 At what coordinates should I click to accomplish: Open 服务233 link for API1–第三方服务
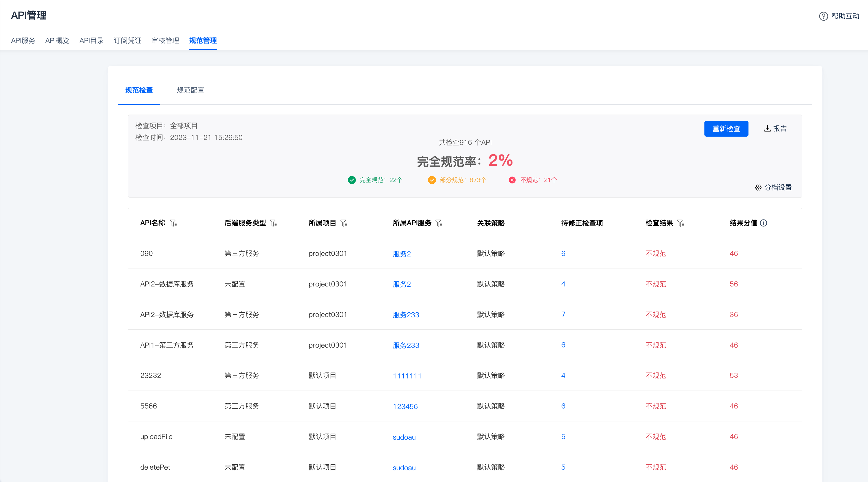click(406, 345)
